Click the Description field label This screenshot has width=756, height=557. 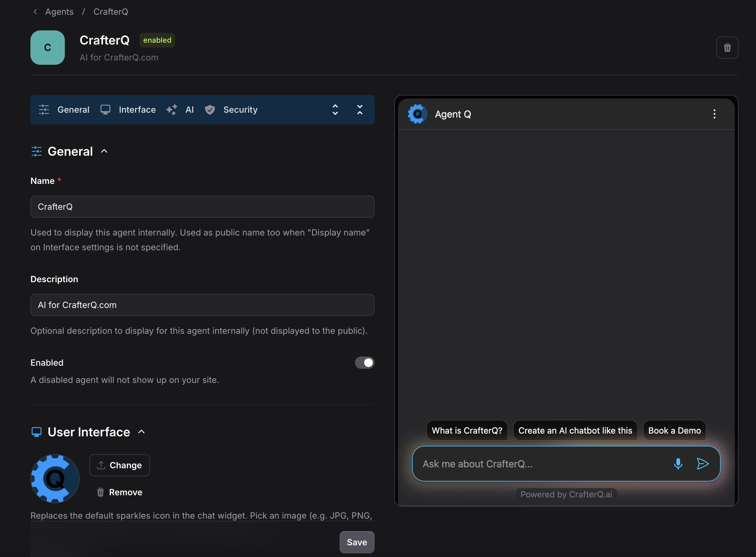point(54,279)
